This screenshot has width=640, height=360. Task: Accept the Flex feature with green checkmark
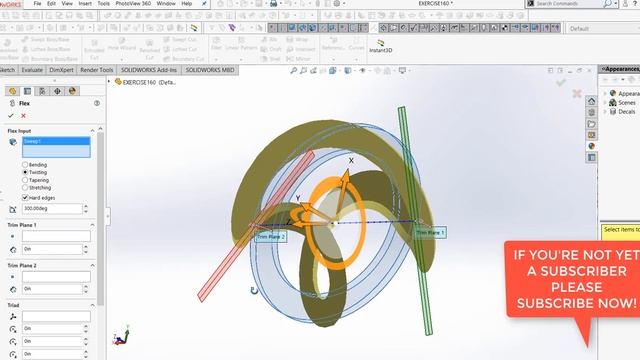(x=11, y=116)
